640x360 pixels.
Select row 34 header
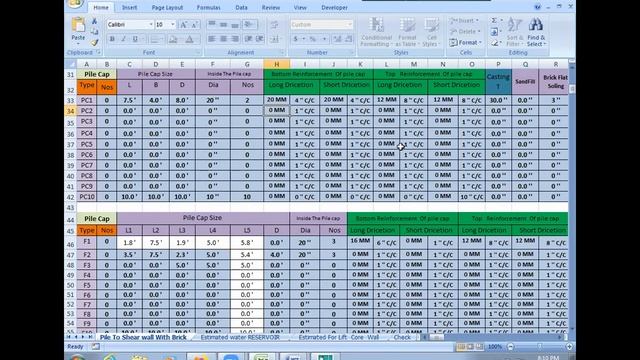[71, 111]
